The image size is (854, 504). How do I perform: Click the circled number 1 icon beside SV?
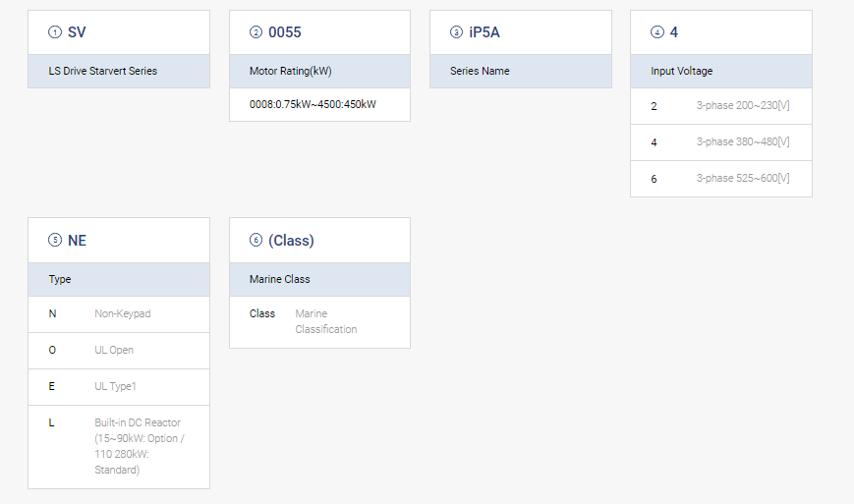tap(55, 32)
